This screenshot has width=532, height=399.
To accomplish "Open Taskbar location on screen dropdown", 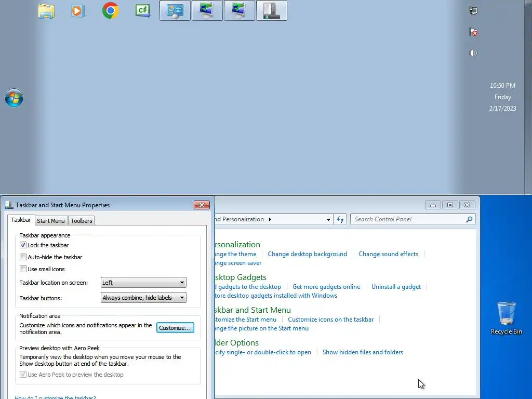I will [143, 282].
